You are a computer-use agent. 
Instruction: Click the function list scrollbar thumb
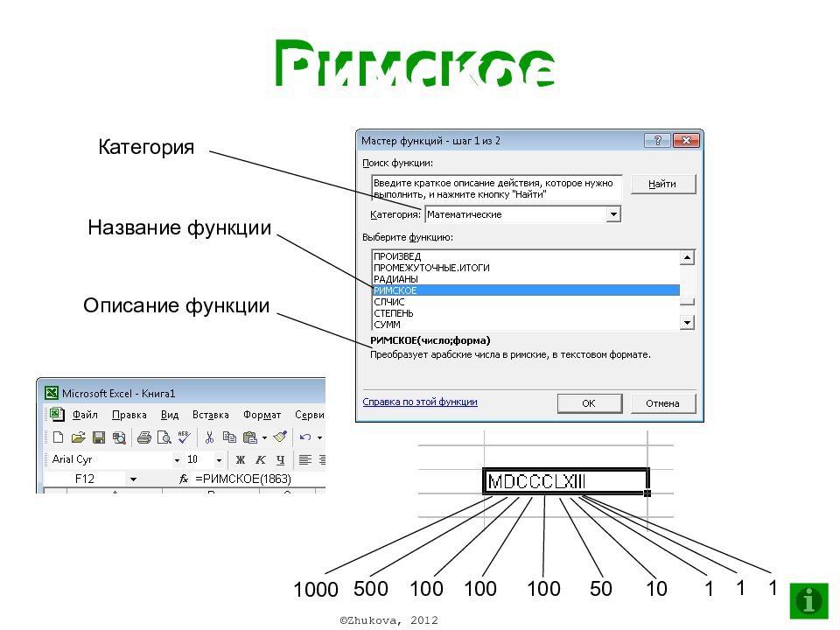[687, 302]
